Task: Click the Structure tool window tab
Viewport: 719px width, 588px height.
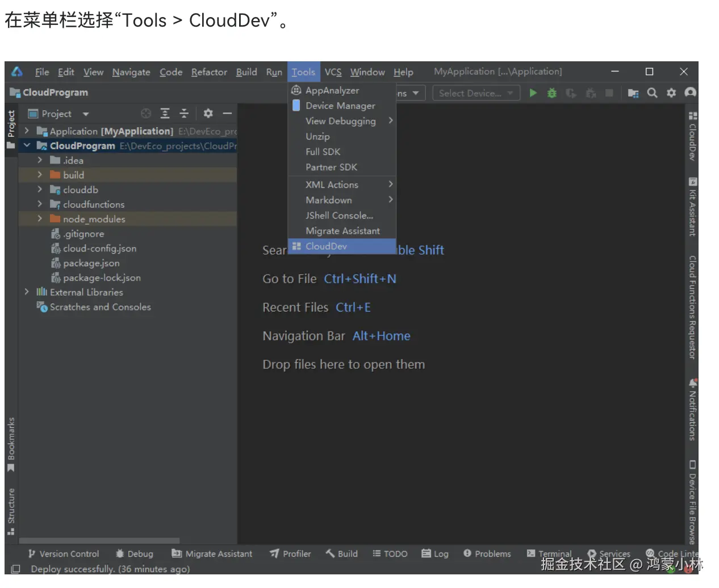Action: point(11,511)
